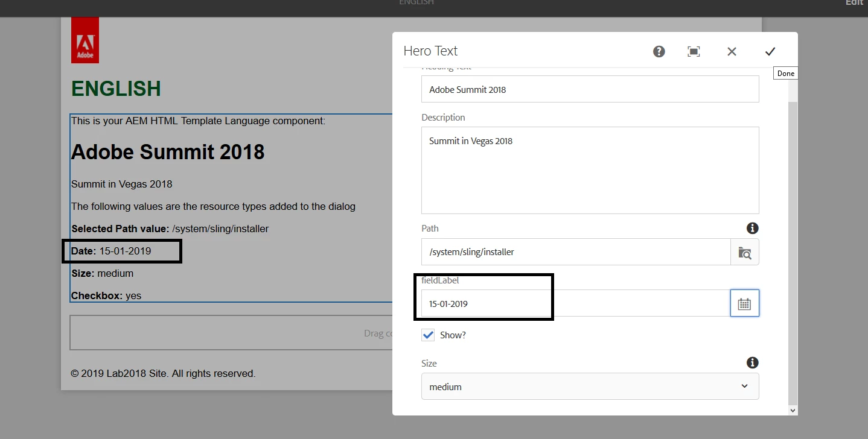Click the drag components drop zone
The image size is (868, 439).
pyautogui.click(x=232, y=333)
